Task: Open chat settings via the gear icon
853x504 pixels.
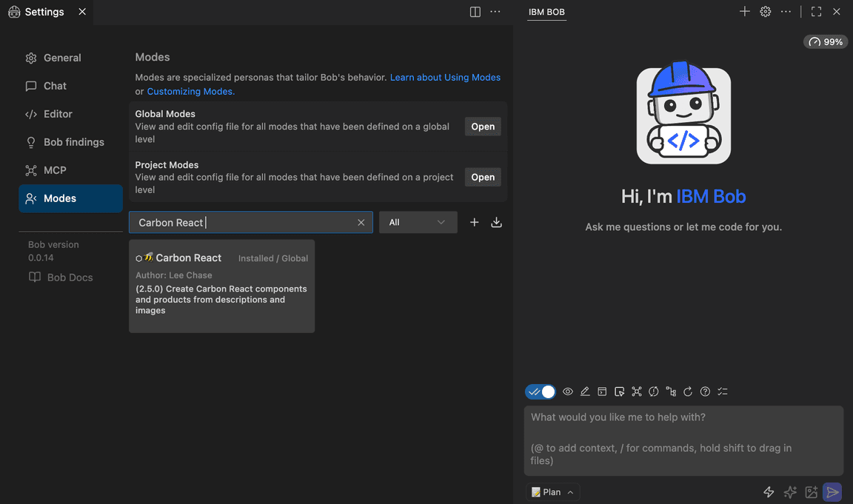Action: point(765,11)
